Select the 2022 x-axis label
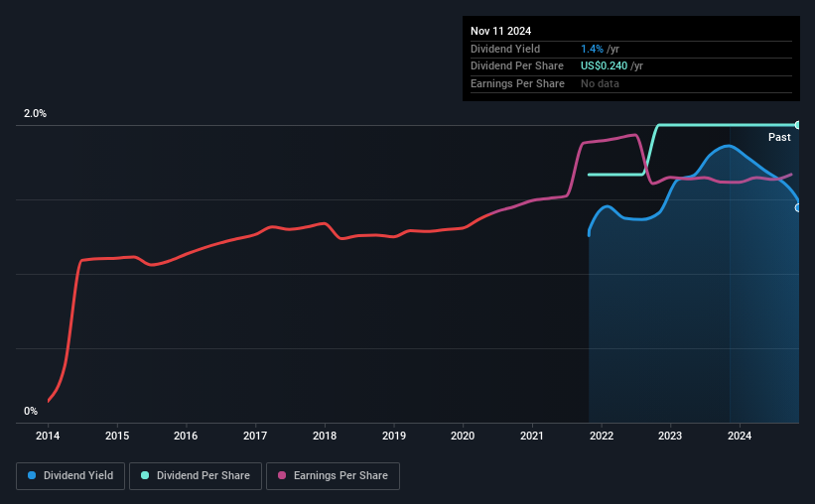815x504 pixels. pos(602,436)
